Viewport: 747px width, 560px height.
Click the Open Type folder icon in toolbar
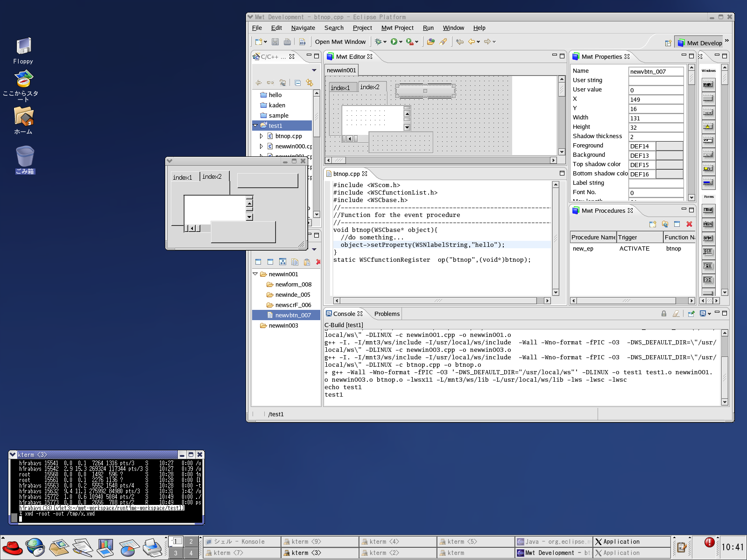[x=430, y=42]
